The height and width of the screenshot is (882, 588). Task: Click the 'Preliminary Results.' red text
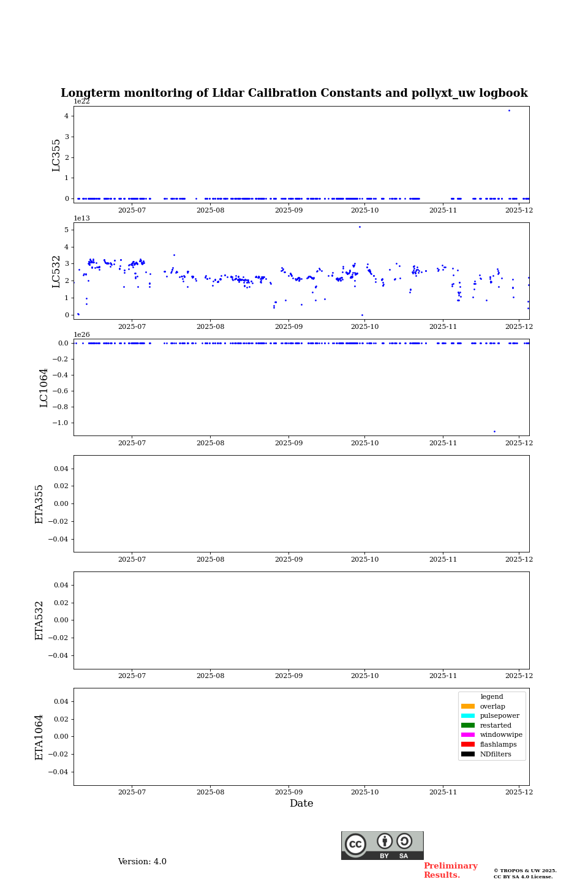(x=450, y=870)
